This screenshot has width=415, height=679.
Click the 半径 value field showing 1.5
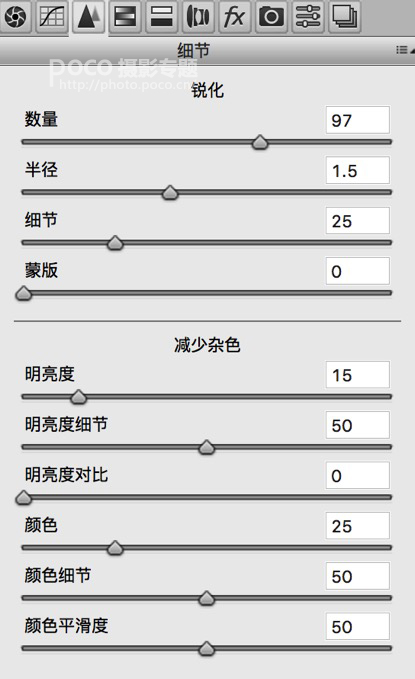point(358,170)
